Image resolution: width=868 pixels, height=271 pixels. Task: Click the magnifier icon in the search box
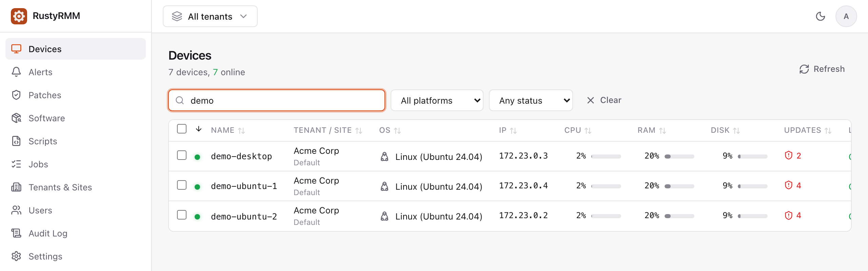point(180,100)
